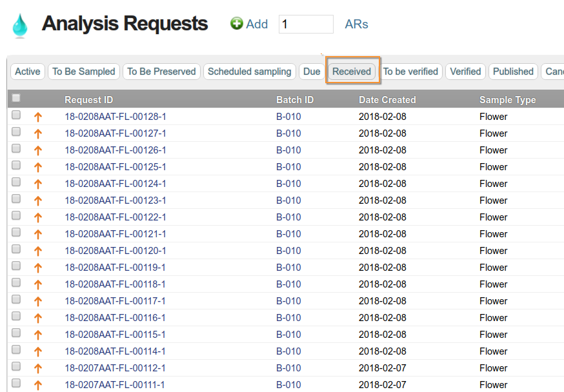The height and width of the screenshot is (392, 564).
Task: Open request 18-0208AAT-FL-00124-1 link
Action: click(116, 184)
